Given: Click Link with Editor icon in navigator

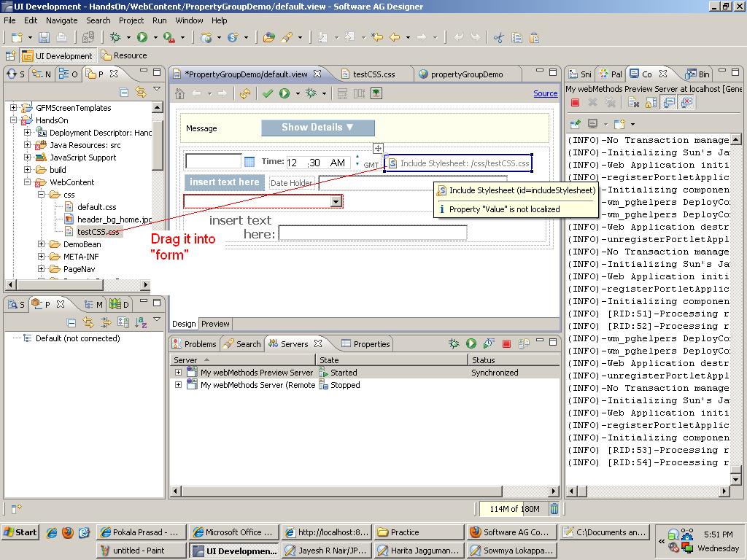Looking at the screenshot, I should pos(141,93).
